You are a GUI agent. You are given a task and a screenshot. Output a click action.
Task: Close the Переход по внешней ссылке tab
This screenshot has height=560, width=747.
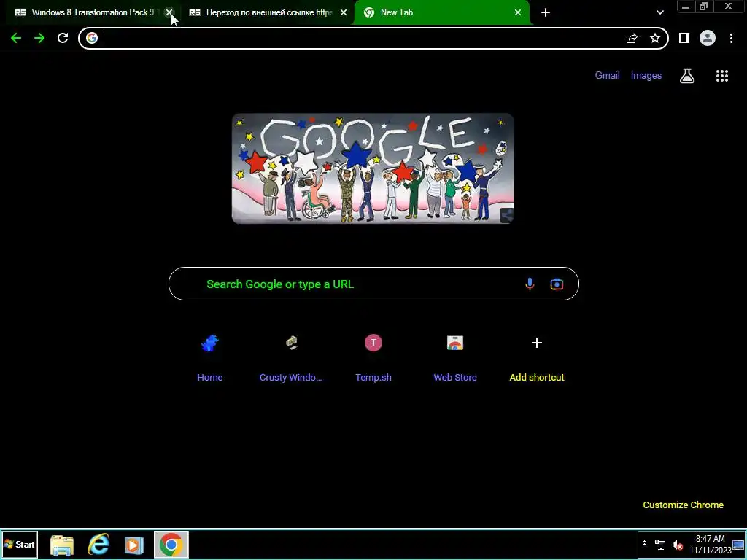(x=344, y=12)
